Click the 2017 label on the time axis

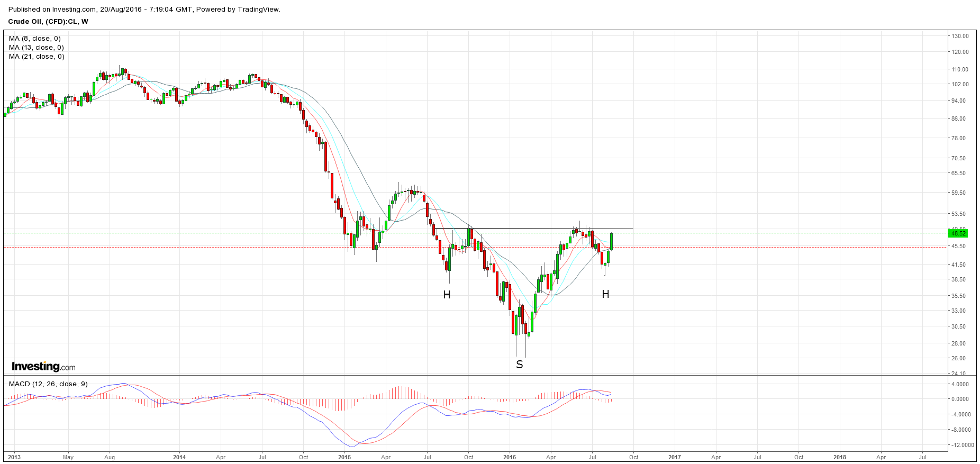click(675, 457)
